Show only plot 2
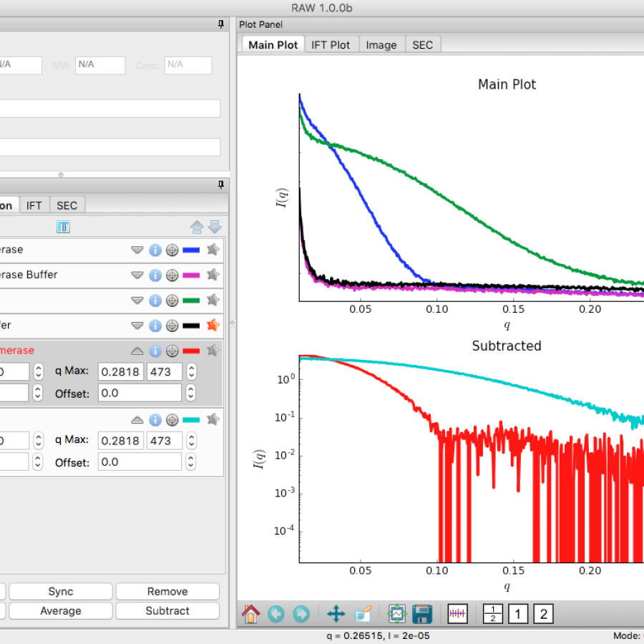The width and height of the screenshot is (644, 644). (x=543, y=615)
